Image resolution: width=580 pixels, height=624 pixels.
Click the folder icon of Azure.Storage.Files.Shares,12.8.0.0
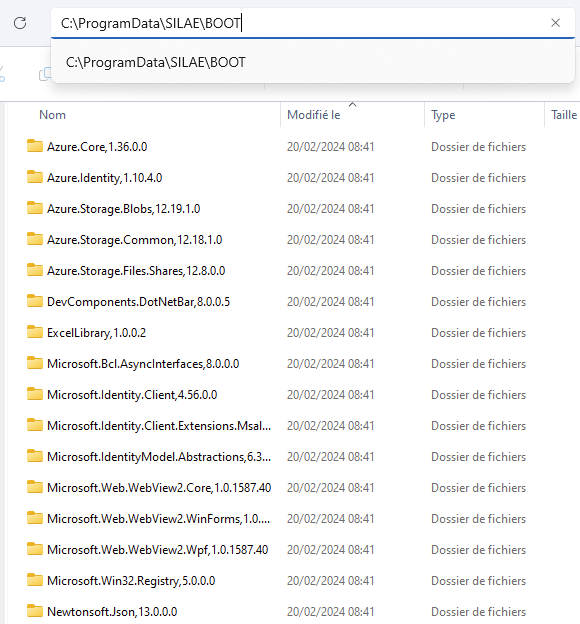tap(35, 270)
